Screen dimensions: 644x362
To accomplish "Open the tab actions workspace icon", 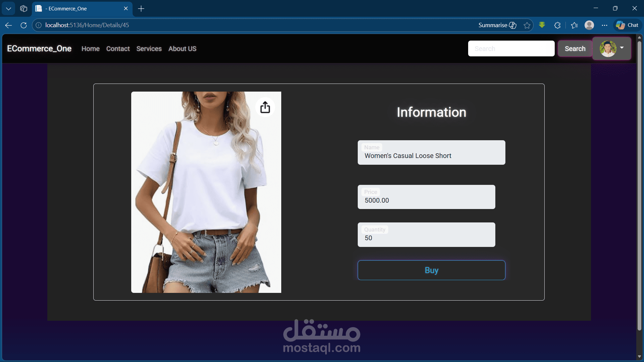I will tap(23, 9).
